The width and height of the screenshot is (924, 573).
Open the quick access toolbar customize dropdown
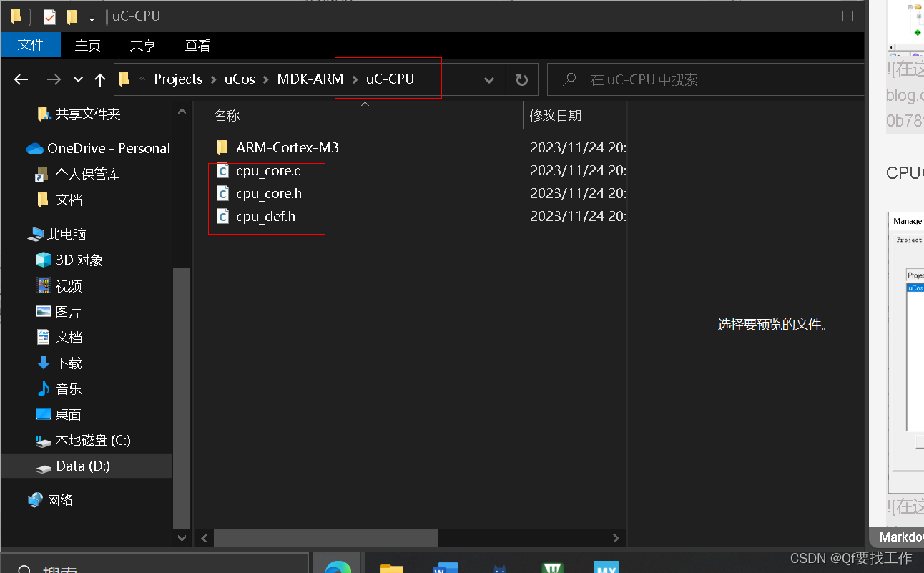tap(92, 18)
